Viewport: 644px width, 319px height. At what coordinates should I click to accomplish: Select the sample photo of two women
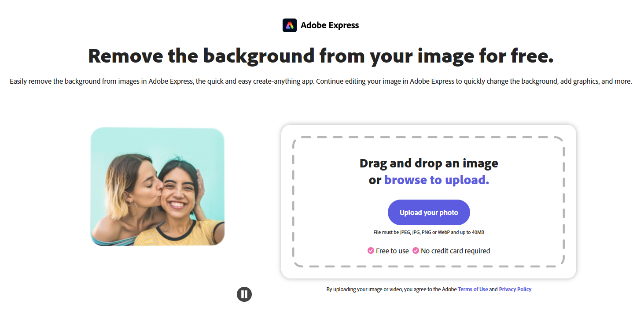pos(157,186)
